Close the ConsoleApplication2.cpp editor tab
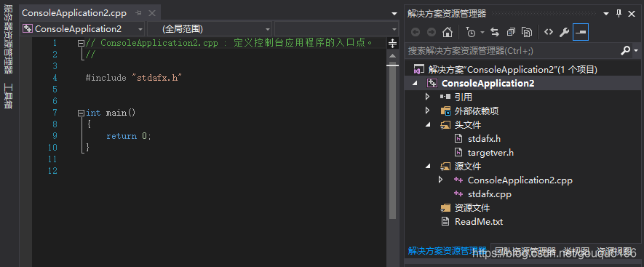 152,13
